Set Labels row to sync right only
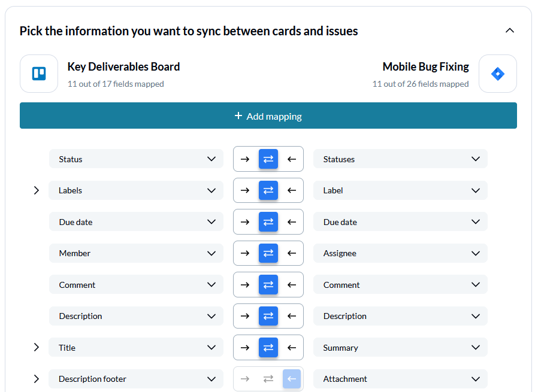 pos(245,190)
